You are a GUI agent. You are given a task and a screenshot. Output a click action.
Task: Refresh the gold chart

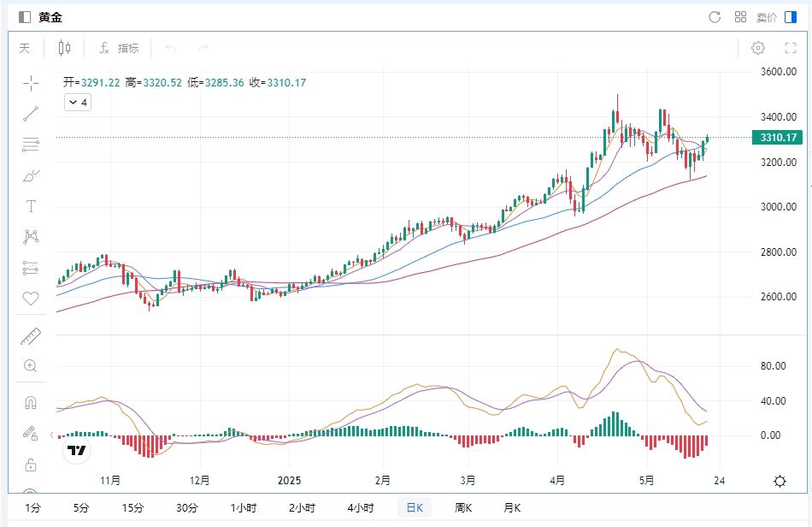(715, 17)
